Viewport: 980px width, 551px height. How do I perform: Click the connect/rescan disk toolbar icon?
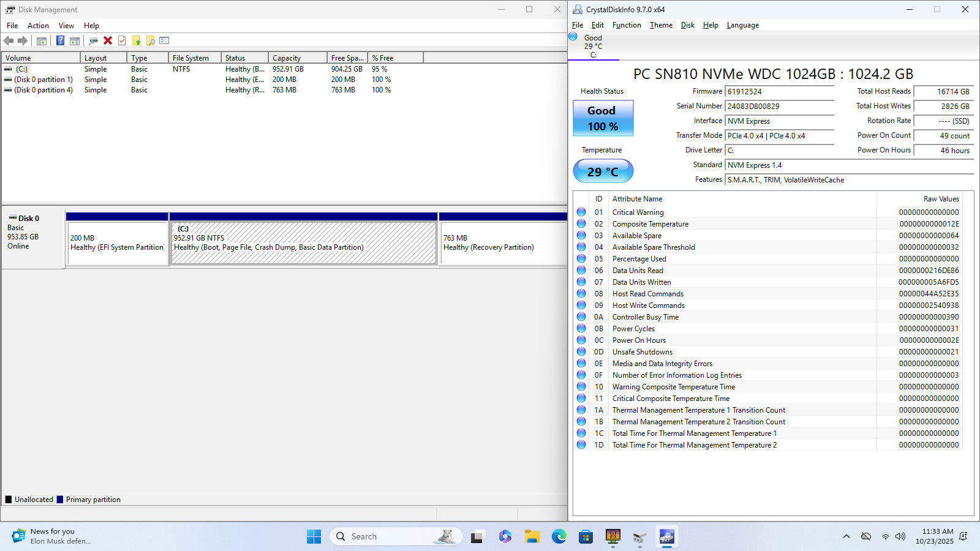click(x=93, y=40)
